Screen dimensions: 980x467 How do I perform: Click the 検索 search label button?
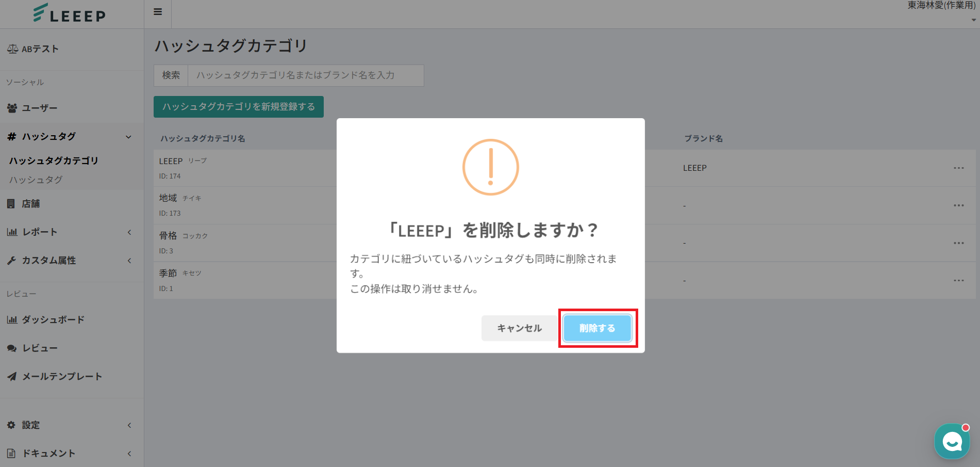coord(171,75)
